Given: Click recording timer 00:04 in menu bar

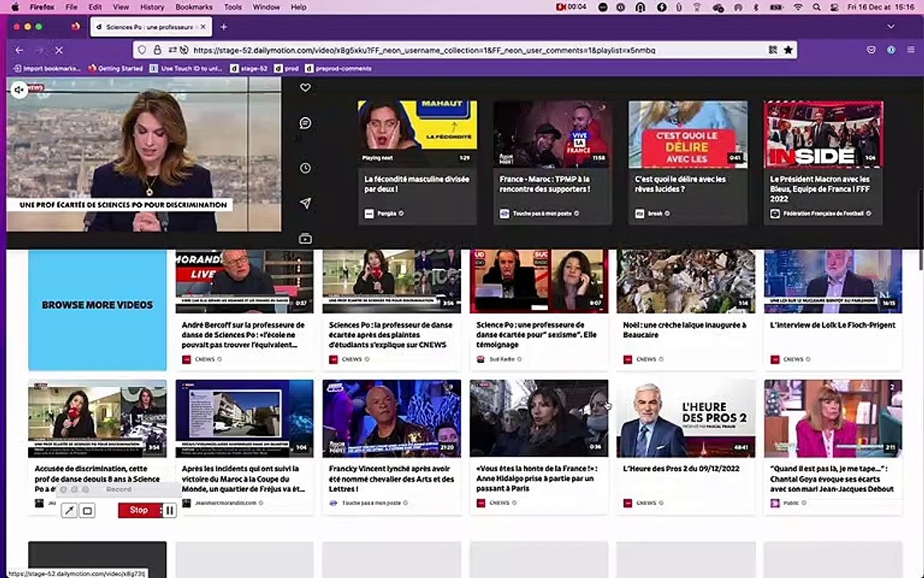Looking at the screenshot, I should (x=571, y=7).
